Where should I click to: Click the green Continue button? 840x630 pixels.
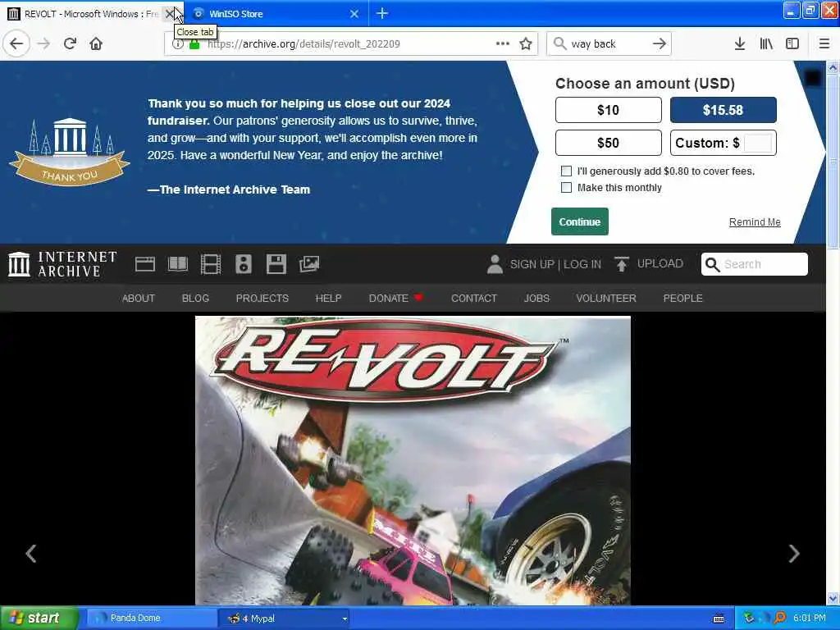580,221
